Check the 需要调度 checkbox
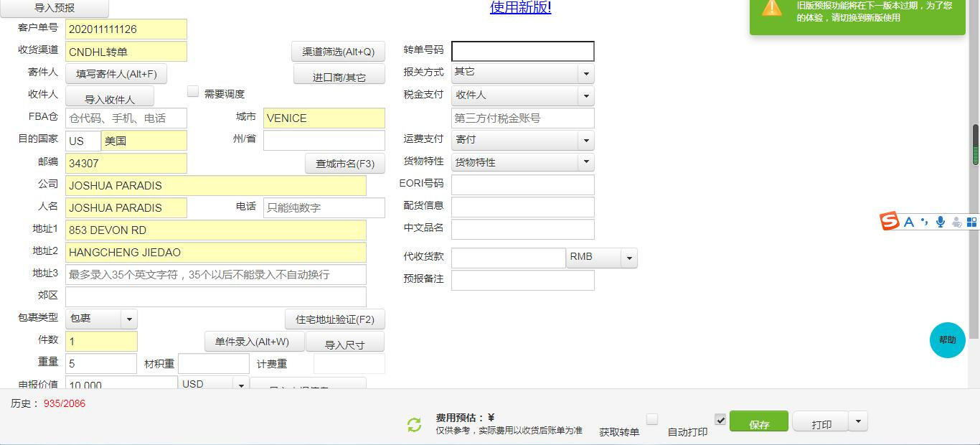Image resolution: width=980 pixels, height=445 pixels. [x=192, y=90]
